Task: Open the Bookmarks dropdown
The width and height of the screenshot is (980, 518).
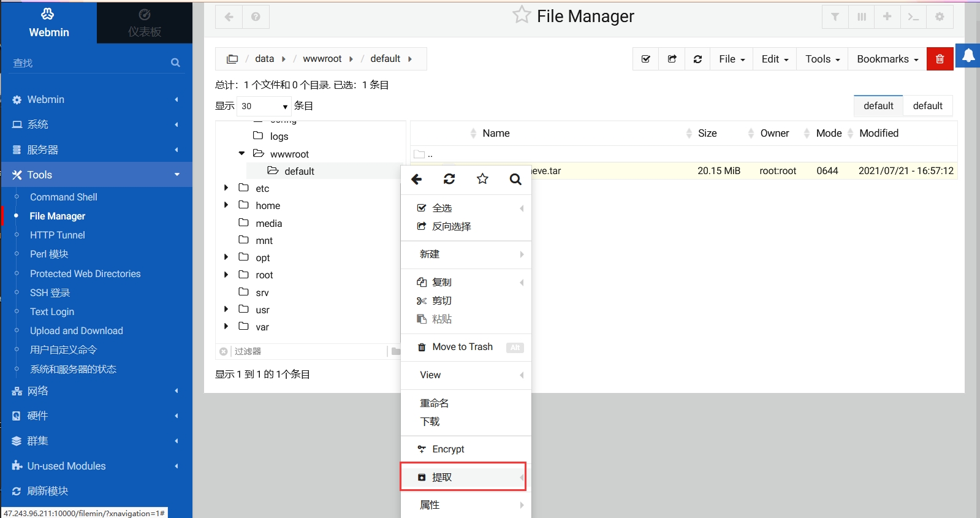Action: [x=887, y=59]
